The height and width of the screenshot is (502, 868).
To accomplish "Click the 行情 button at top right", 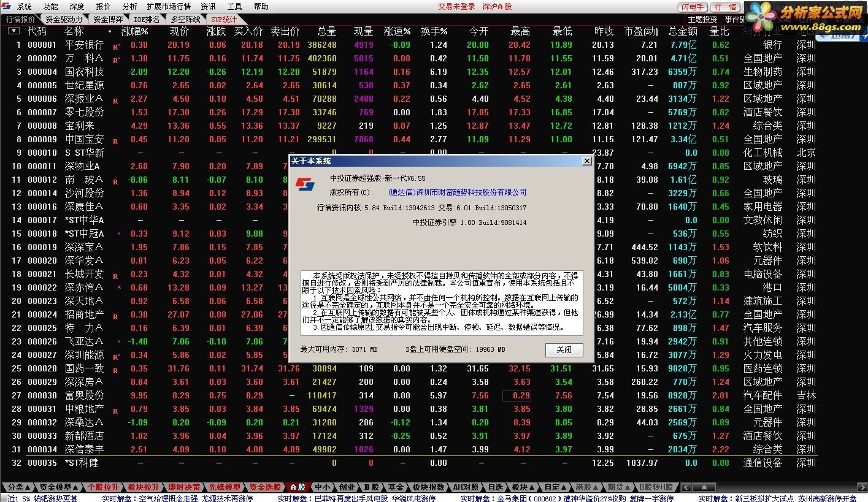I will click(725, 7).
